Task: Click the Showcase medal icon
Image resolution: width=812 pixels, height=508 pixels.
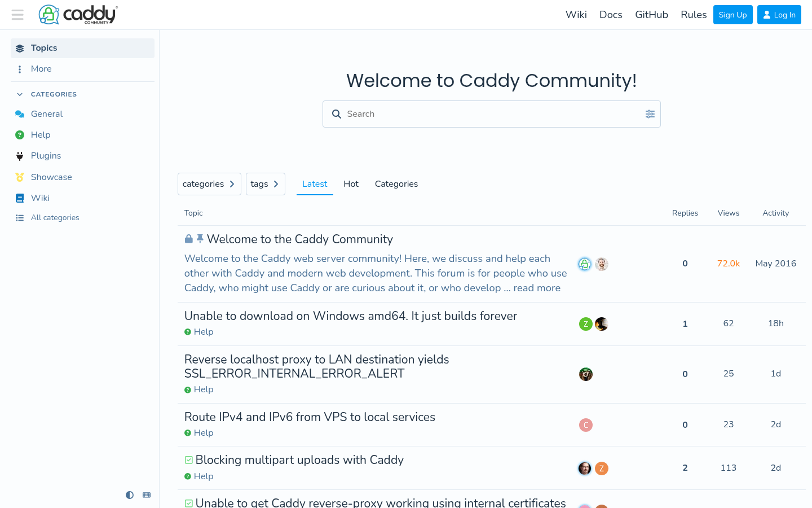Action: [x=20, y=177]
